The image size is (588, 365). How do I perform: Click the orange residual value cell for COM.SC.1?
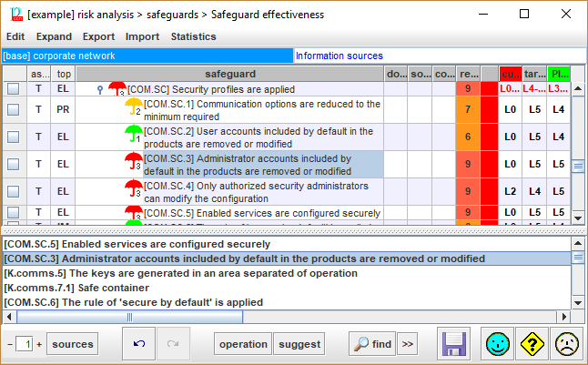[x=467, y=109]
